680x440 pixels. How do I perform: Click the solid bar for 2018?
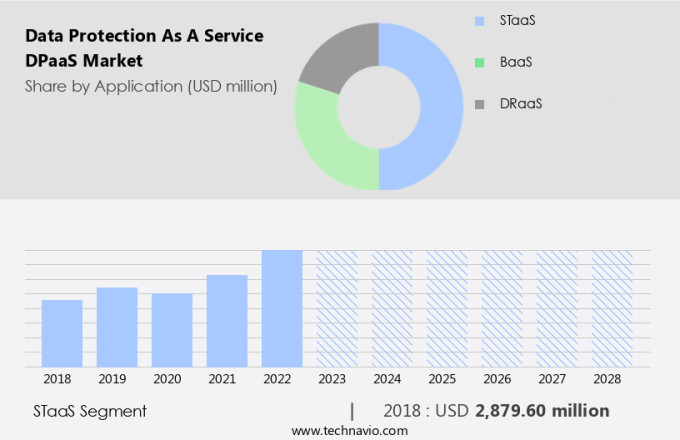pos(62,333)
